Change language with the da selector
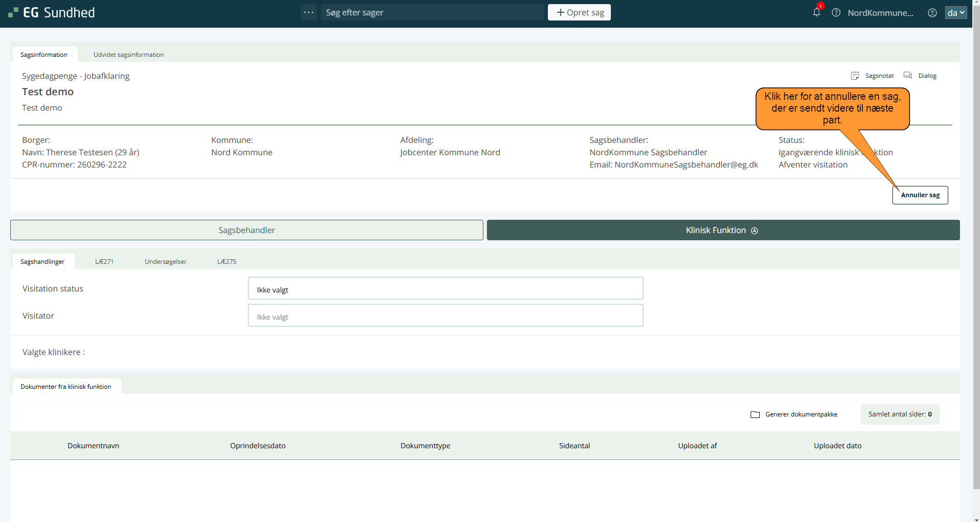The height and width of the screenshot is (522, 980). [955, 13]
